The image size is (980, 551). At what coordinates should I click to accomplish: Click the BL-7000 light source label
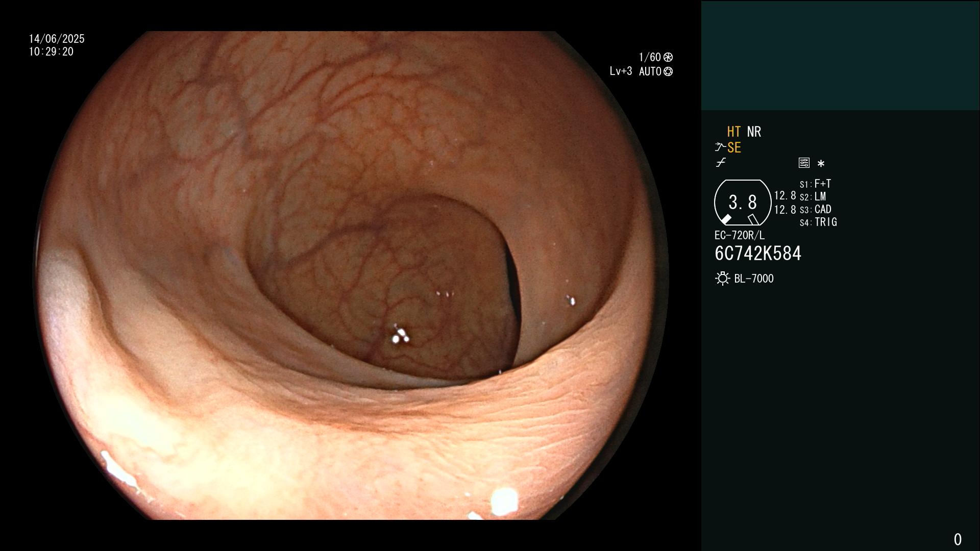pyautogui.click(x=754, y=279)
